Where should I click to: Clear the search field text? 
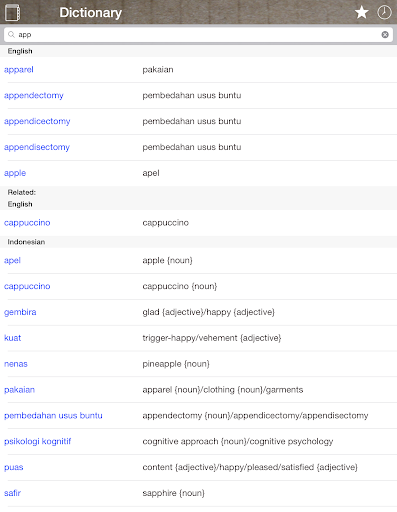point(385,35)
